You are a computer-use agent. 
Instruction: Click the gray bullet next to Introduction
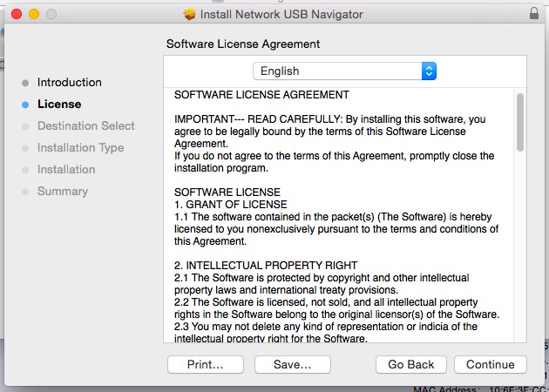(x=25, y=83)
